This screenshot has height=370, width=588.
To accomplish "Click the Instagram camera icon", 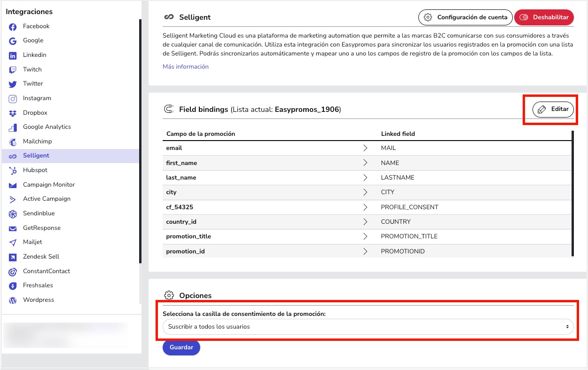I will pos(13,99).
